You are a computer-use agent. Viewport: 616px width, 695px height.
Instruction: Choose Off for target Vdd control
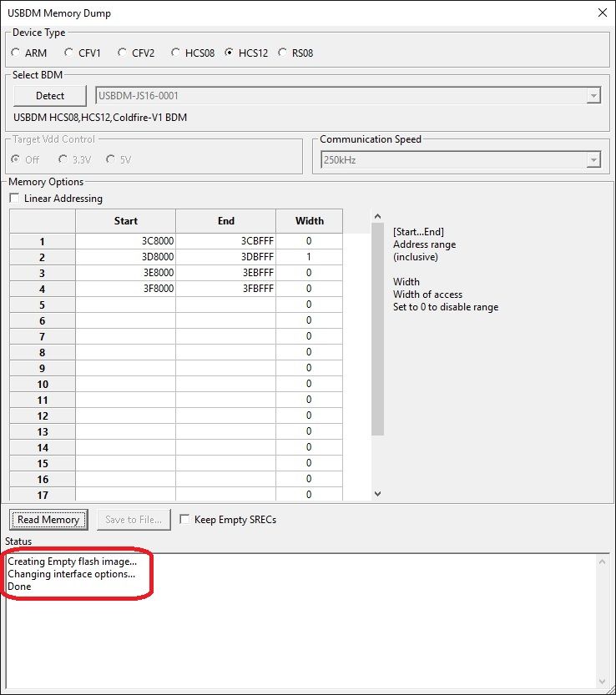25,159
